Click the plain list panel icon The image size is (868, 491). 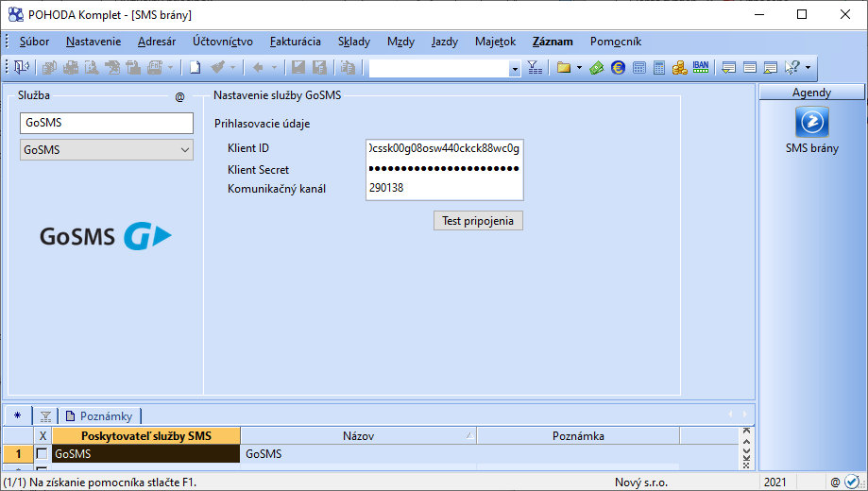750,68
